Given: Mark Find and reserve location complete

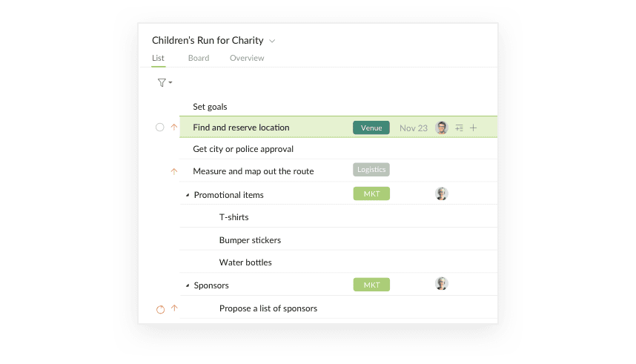Looking at the screenshot, I should click(x=160, y=128).
